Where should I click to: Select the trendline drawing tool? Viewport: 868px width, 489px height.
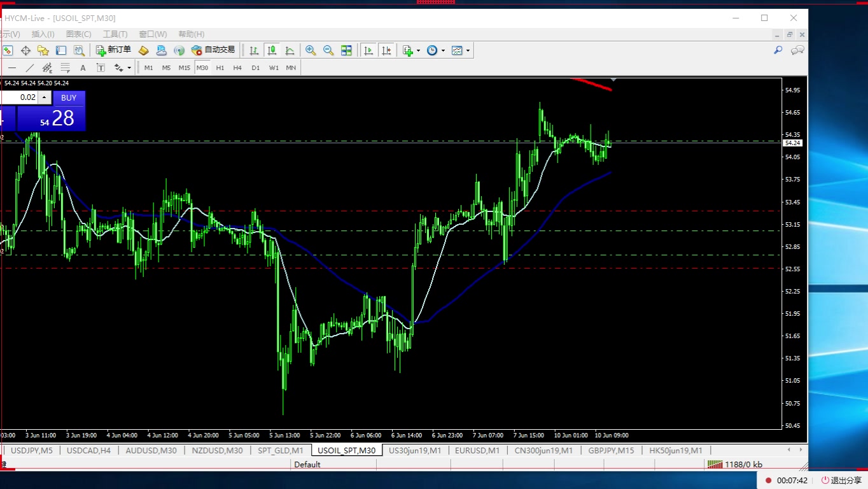(x=29, y=67)
